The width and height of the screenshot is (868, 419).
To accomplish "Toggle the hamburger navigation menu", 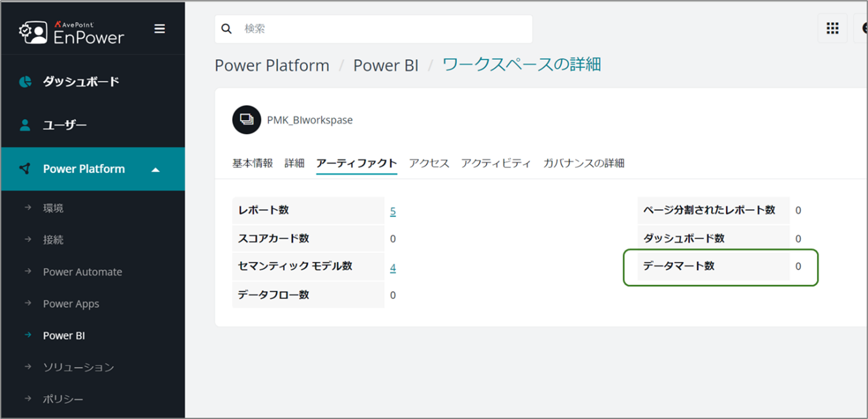I will click(x=159, y=29).
